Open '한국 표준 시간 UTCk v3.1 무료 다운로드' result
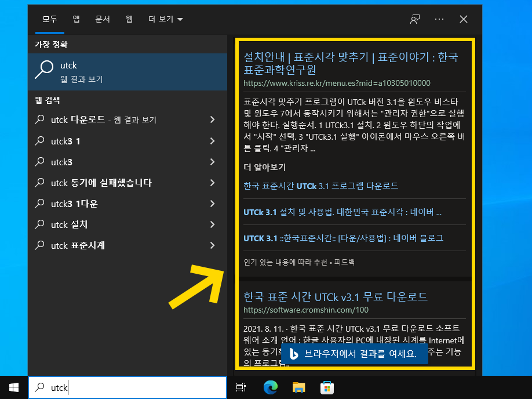 pos(335,297)
